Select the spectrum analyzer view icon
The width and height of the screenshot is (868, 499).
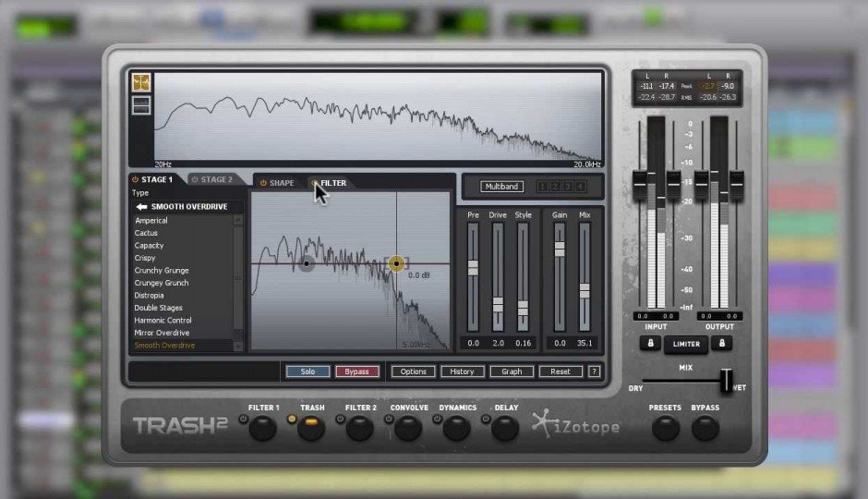click(x=141, y=83)
